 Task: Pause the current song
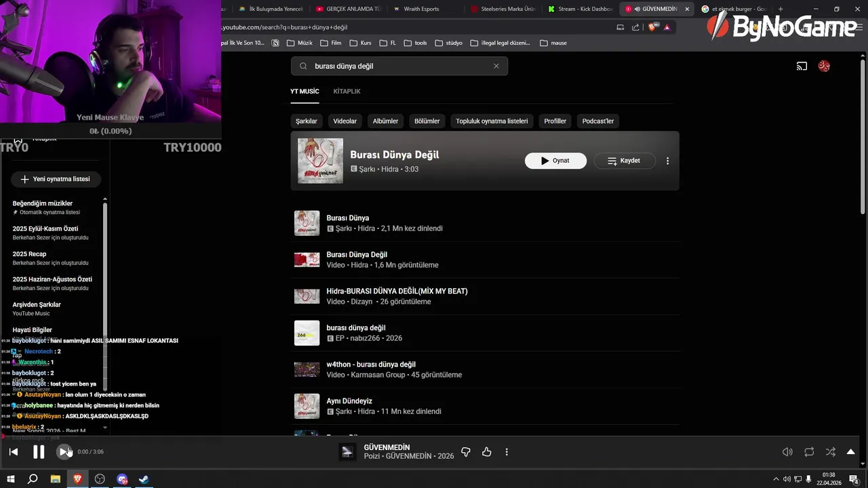(x=39, y=452)
